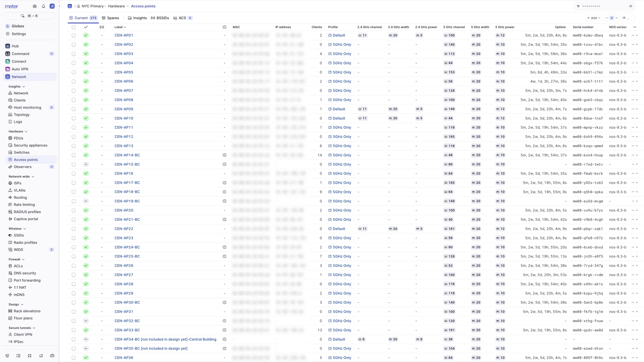Select the checkbox for CEN-AP03 row
Image resolution: width=644 pixels, height=362 pixels.
pyautogui.click(x=73, y=54)
